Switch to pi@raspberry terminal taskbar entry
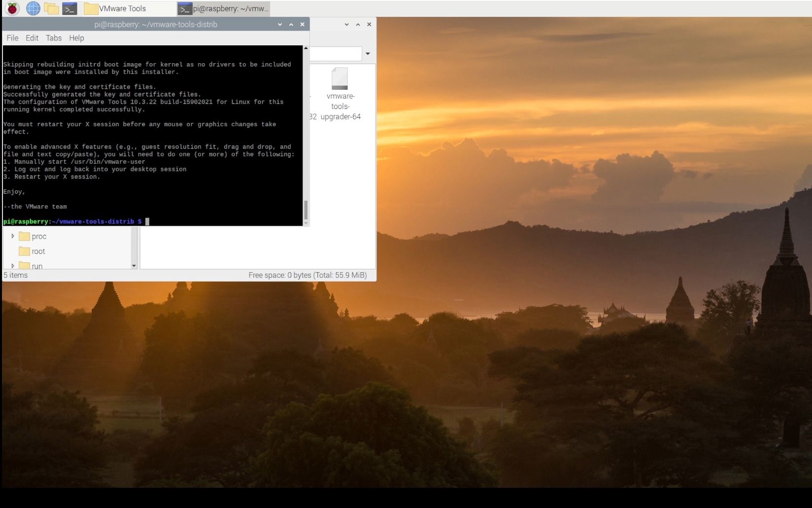 pos(224,8)
